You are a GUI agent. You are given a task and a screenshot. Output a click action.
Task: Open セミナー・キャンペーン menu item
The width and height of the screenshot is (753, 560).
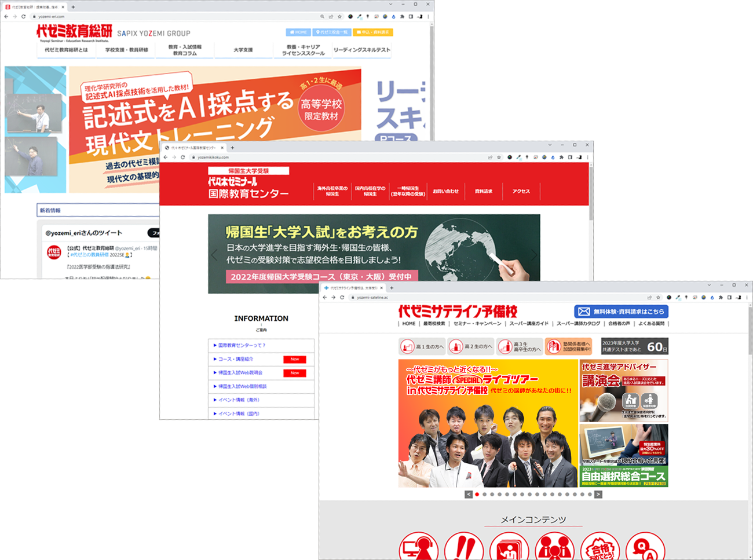tap(477, 324)
